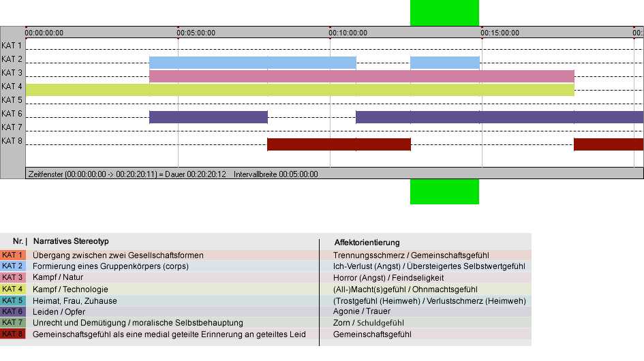Screen dimensions: 644x361
Task: Select the first blue KAT 2 segment
Action: pyautogui.click(x=253, y=63)
